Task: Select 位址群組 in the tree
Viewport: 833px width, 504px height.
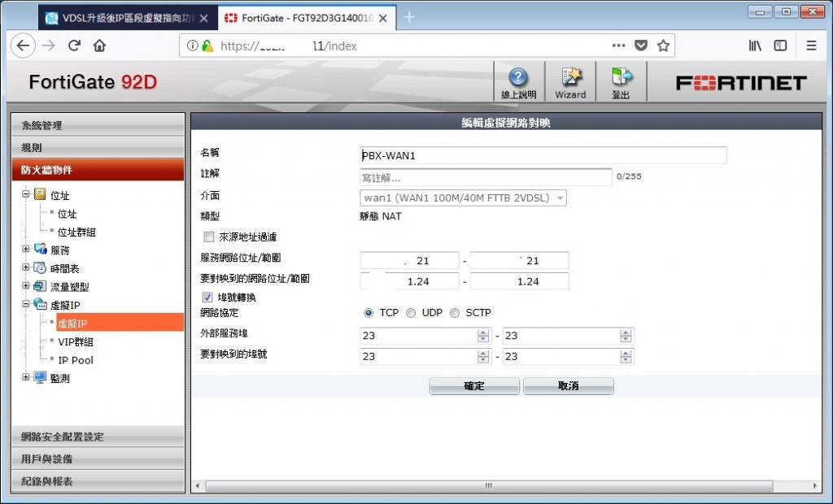Action: (x=76, y=232)
